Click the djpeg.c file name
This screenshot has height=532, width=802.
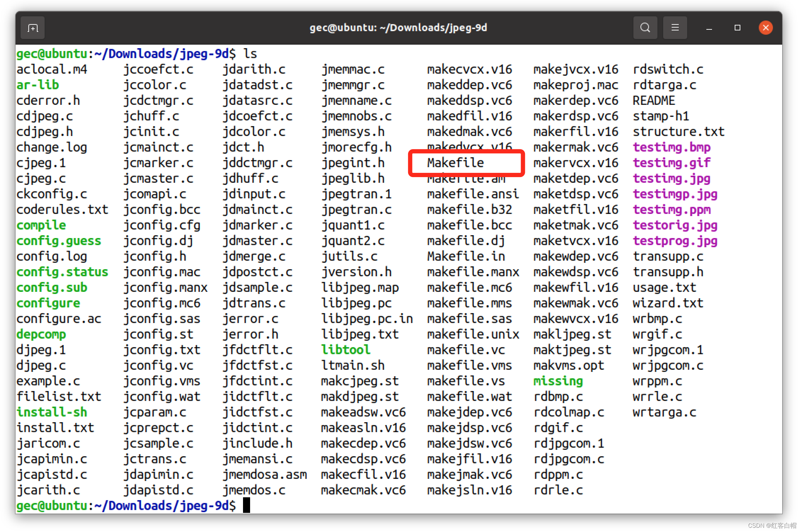(x=41, y=366)
